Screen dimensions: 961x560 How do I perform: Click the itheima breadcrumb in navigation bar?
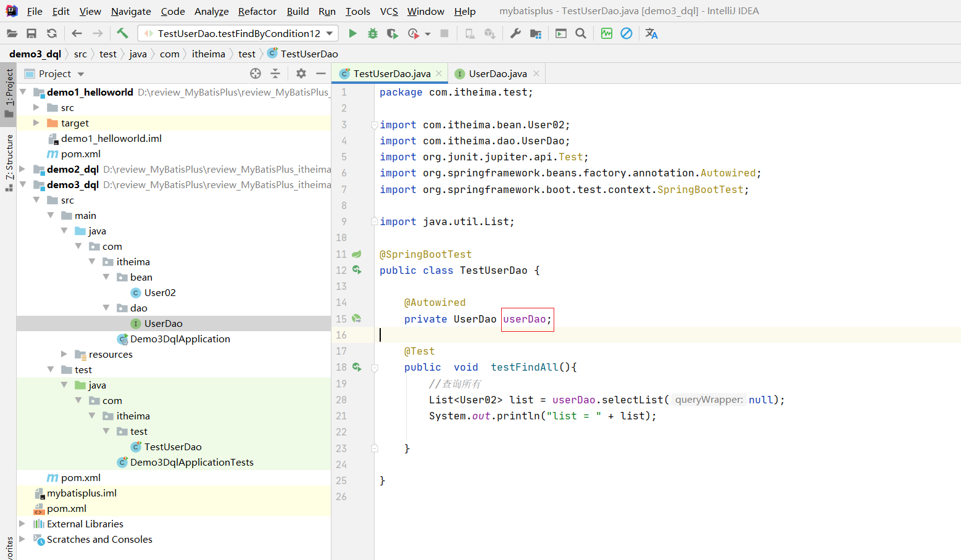(208, 54)
